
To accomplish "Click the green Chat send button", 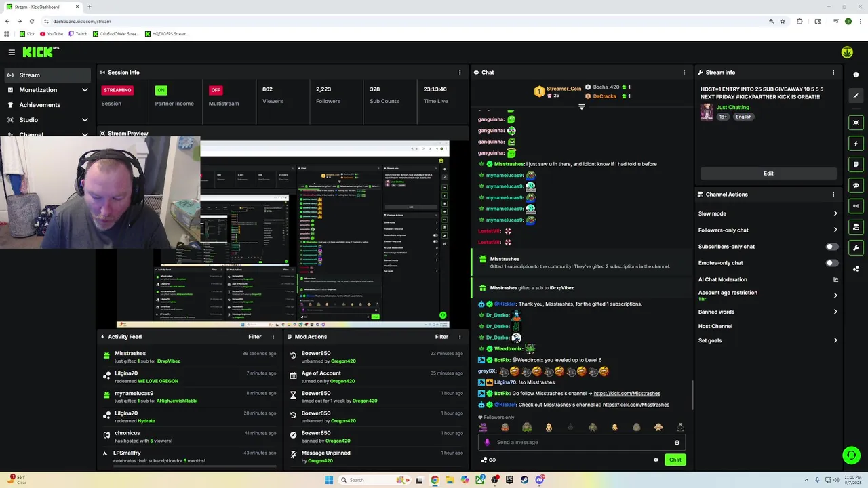I will point(675,460).
